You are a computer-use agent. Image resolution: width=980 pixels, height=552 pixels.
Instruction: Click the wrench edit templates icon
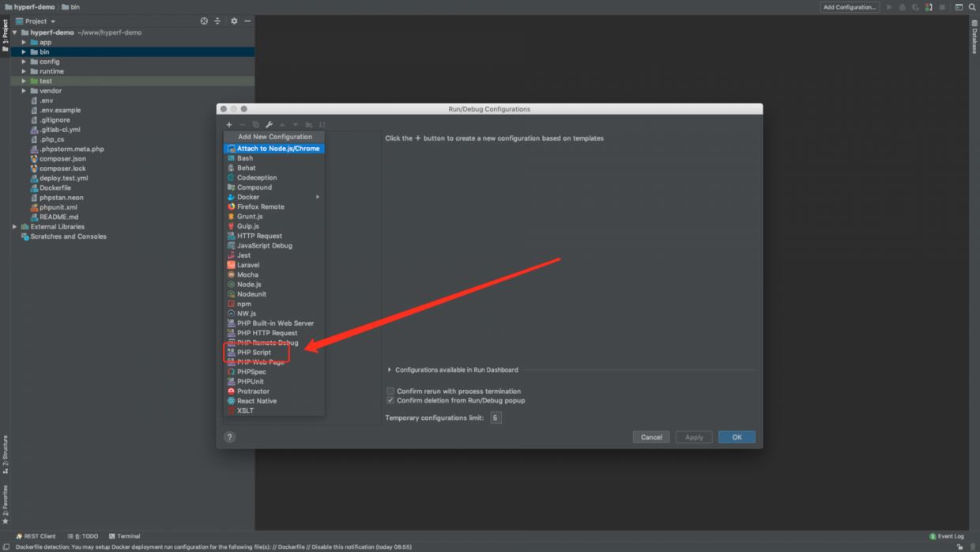[269, 125]
